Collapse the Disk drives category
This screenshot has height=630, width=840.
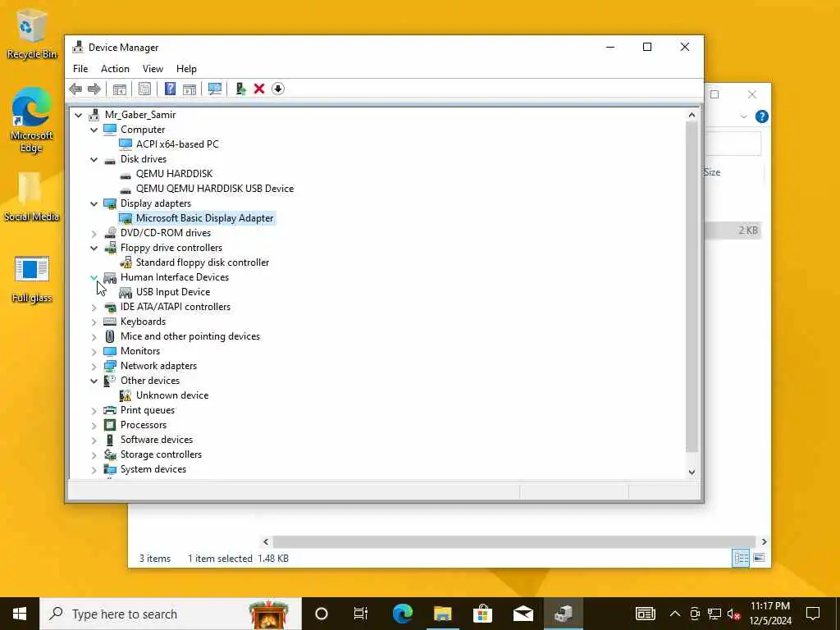(x=94, y=159)
